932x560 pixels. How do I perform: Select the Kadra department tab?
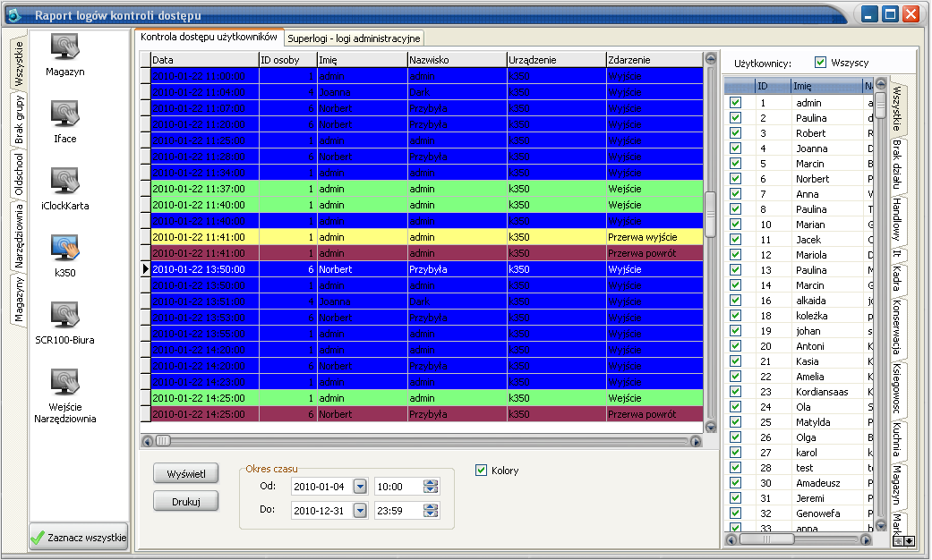[x=897, y=278]
